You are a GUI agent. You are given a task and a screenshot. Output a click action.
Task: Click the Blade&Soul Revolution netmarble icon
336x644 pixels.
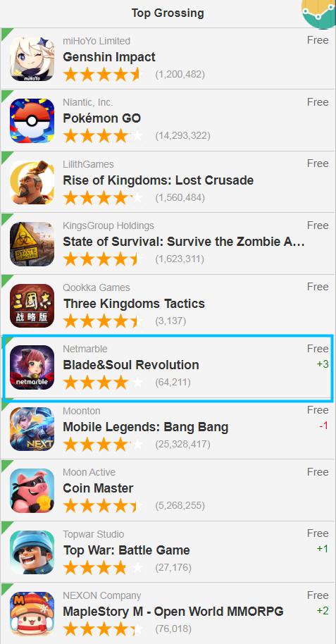[x=32, y=367]
